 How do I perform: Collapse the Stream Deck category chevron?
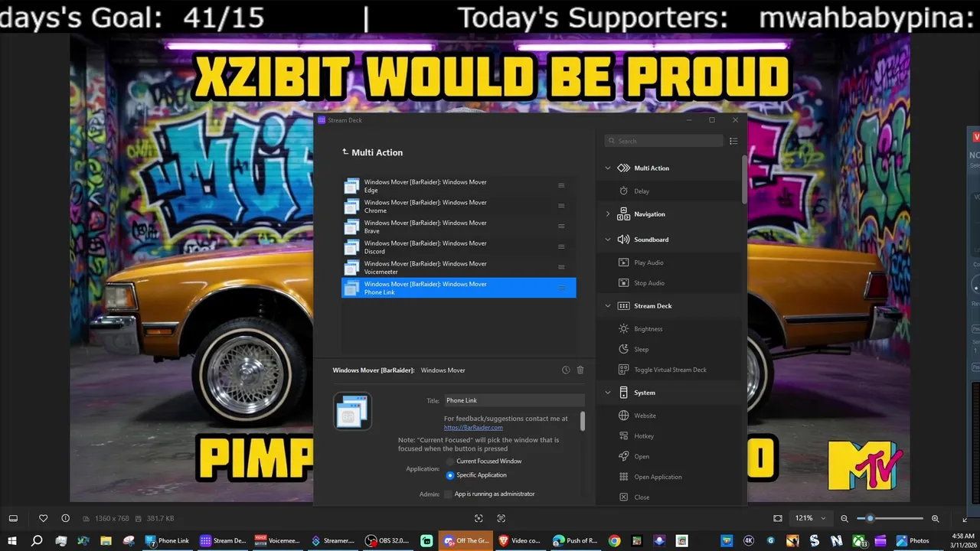coord(608,306)
